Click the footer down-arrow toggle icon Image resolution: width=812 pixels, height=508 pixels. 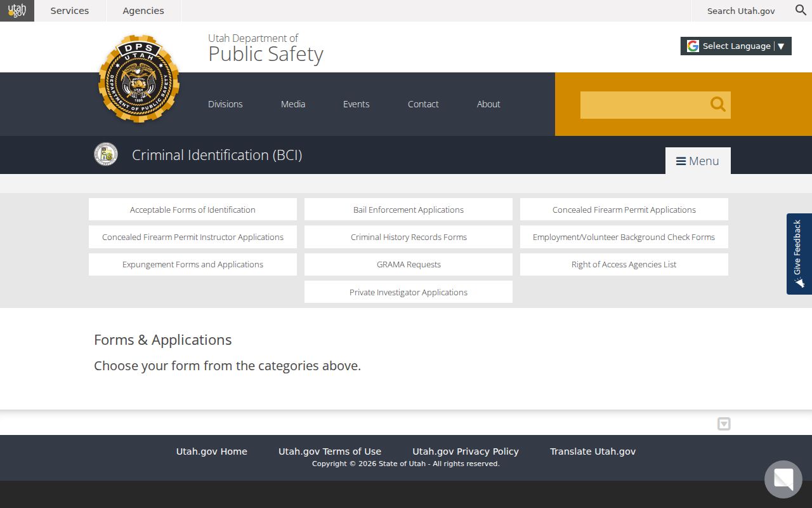(724, 424)
